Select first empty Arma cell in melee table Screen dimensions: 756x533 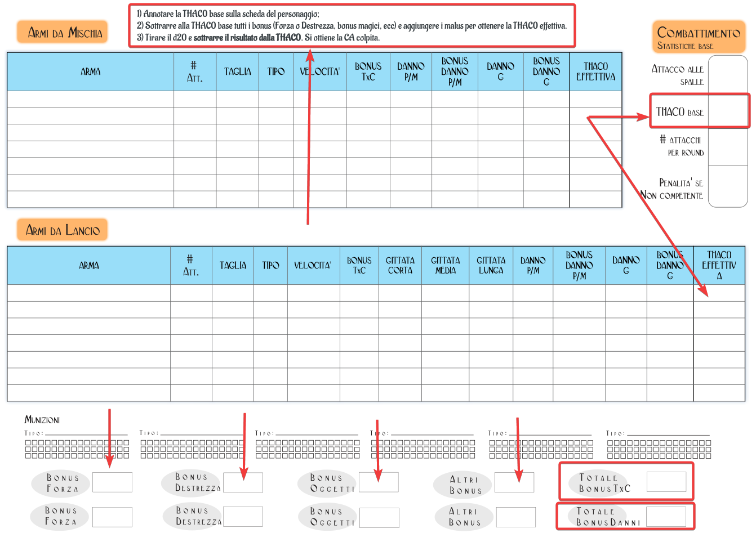90,99
